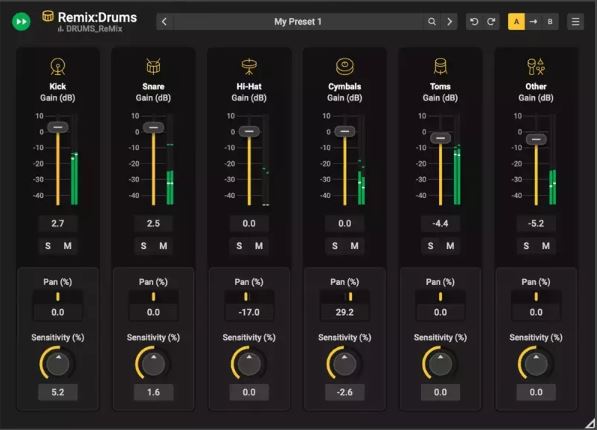Image resolution: width=597 pixels, height=430 pixels.
Task: Mute the Toms channel
Action: click(450, 246)
